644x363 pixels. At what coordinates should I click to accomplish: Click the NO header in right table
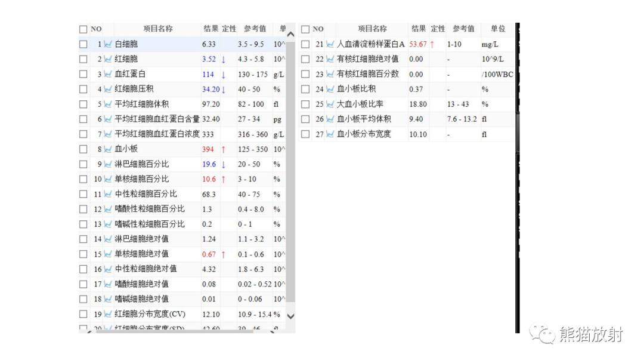pos(318,29)
